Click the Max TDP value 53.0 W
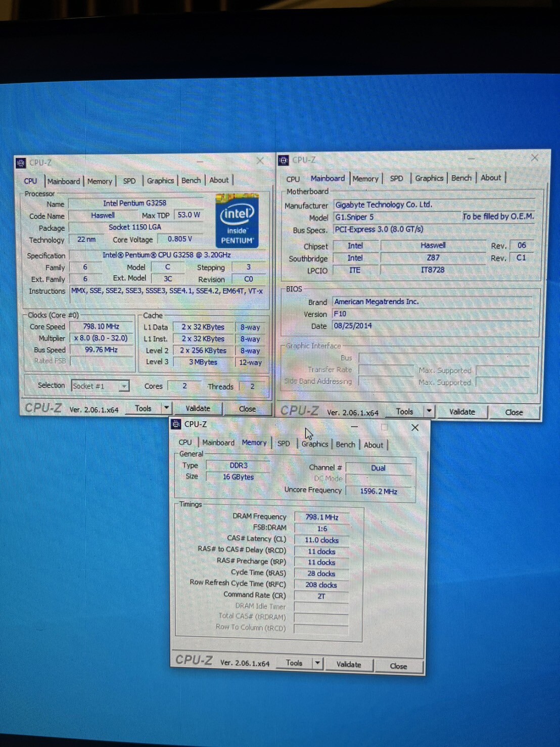The height and width of the screenshot is (747, 560). [189, 215]
